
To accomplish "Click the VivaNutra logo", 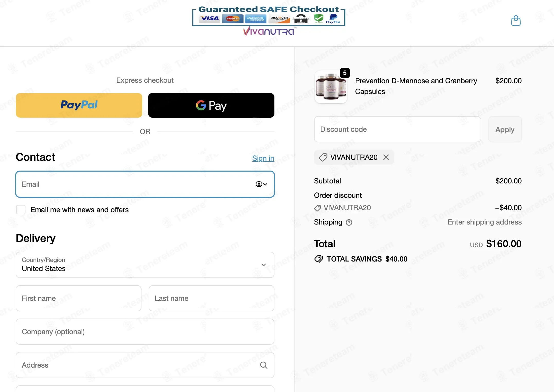I will 269,31.
